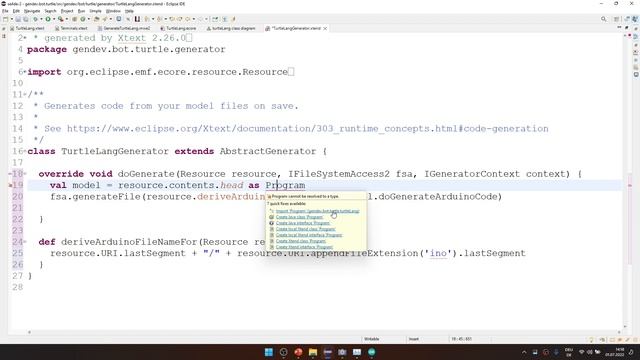This screenshot has height=360, width=640.
Task: Choose Create local Xtend interface 'Program' quick fix
Action: (x=309, y=235)
